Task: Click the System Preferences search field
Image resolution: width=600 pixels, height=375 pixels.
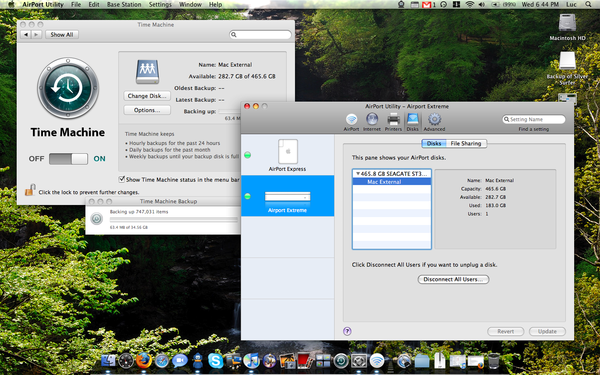Action: point(260,34)
